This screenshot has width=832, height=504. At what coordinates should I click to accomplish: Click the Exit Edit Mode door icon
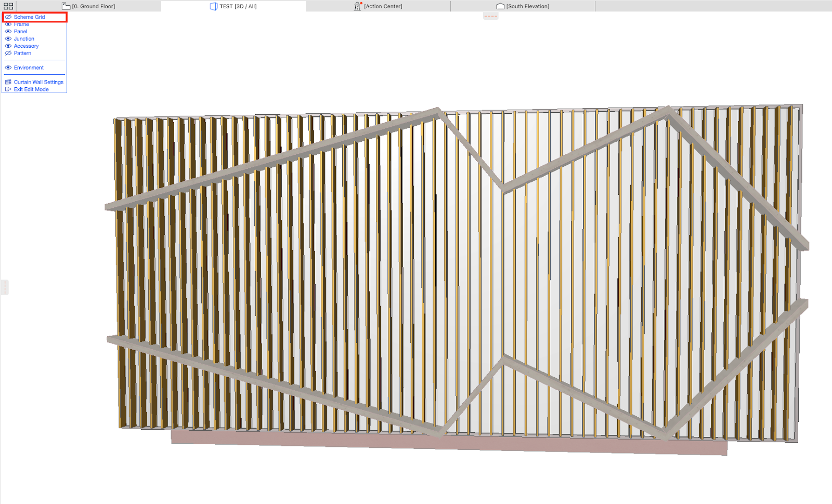tap(7, 89)
